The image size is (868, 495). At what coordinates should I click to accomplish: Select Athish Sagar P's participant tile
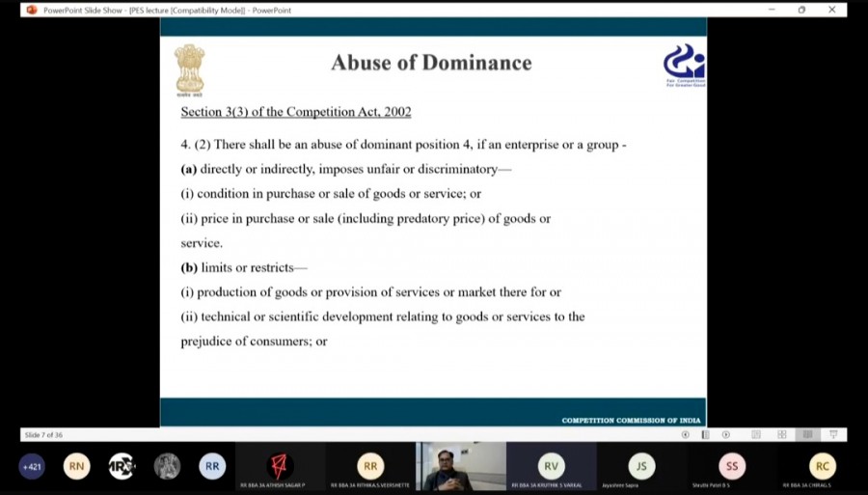(281, 466)
